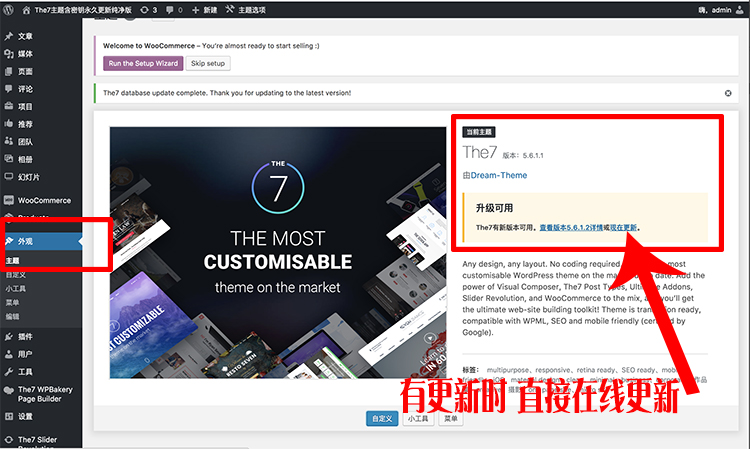The height and width of the screenshot is (449, 750).
Task: Open the site home icon
Action: 26,10
